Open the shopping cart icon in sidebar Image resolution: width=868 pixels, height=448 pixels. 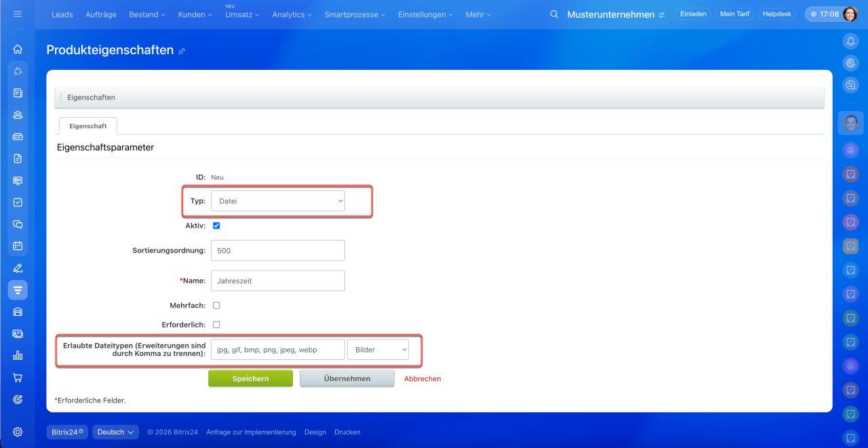click(18, 378)
